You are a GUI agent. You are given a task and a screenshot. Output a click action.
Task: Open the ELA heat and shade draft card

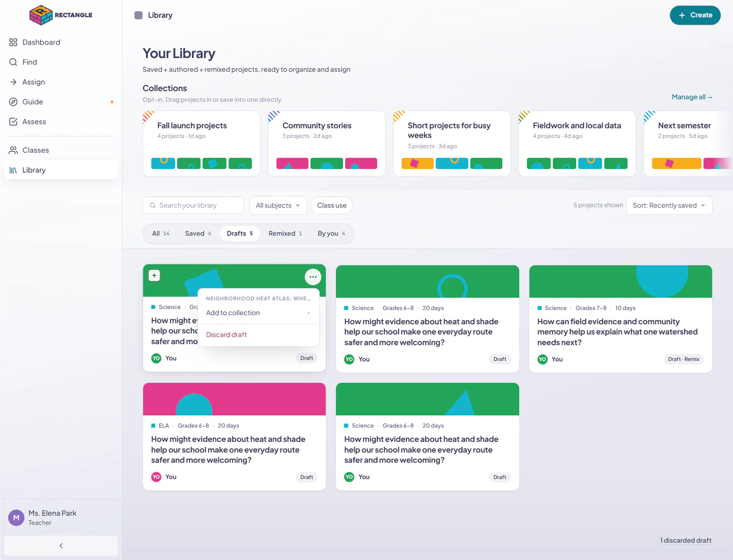pos(234,436)
